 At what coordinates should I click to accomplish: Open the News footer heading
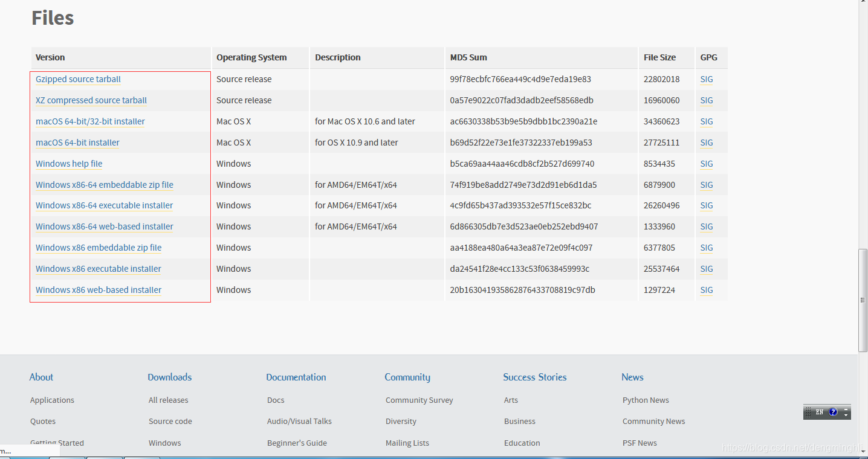pos(632,377)
